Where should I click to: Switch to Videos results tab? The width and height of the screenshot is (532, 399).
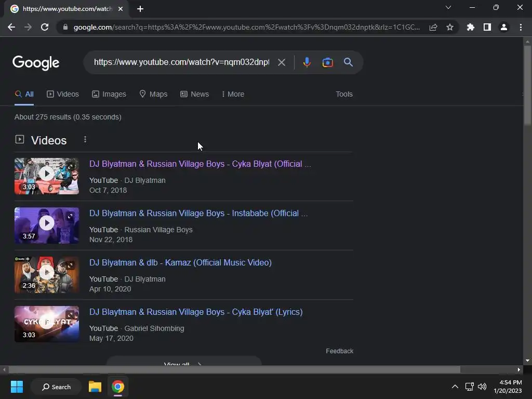pyautogui.click(x=63, y=94)
